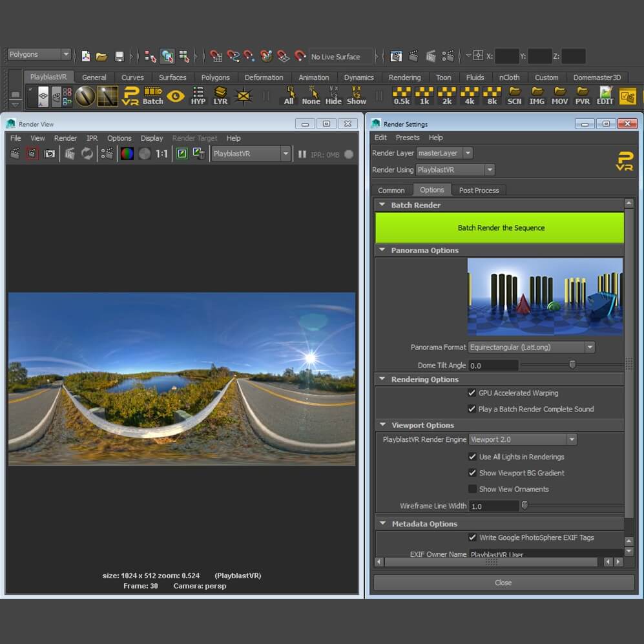The height and width of the screenshot is (644, 644).
Task: Set resolution with the 1k shelf icon
Action: point(424,96)
